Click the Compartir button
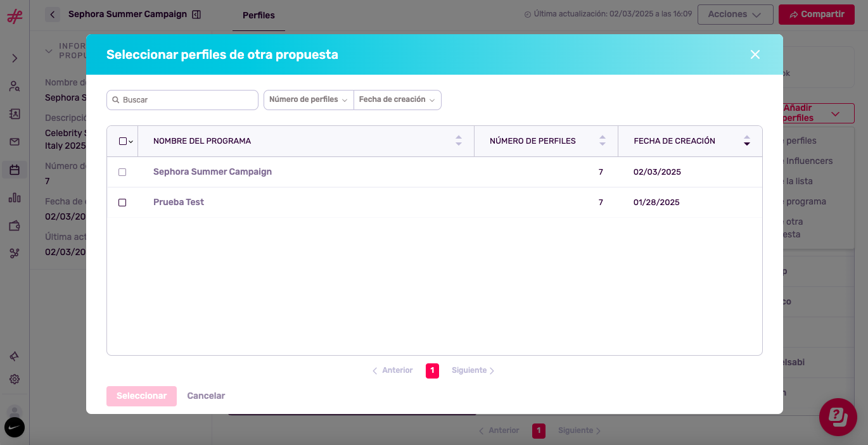 coord(817,15)
